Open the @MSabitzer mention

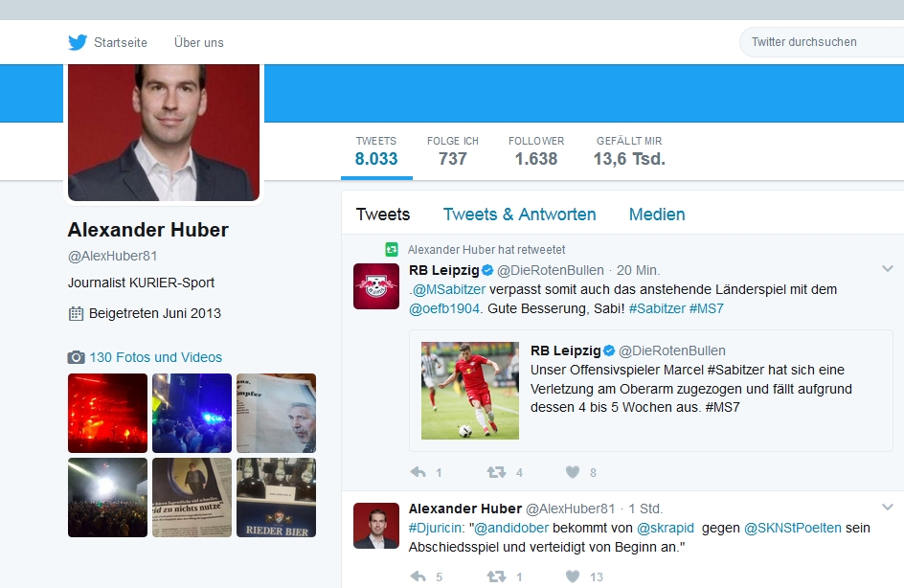pos(449,289)
